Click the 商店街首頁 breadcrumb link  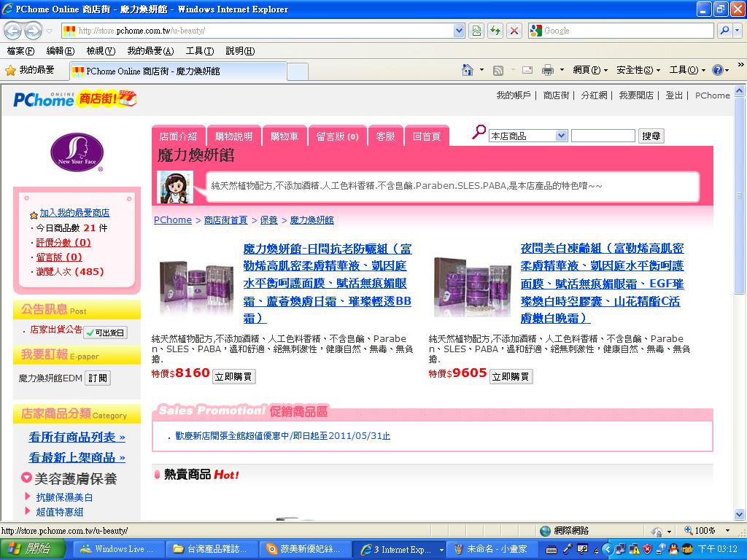coord(226,220)
